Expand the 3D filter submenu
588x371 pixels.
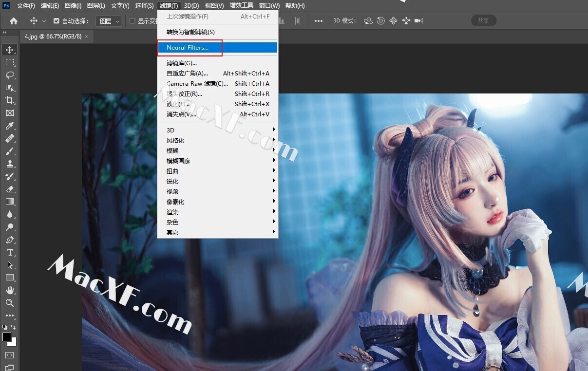coord(217,130)
